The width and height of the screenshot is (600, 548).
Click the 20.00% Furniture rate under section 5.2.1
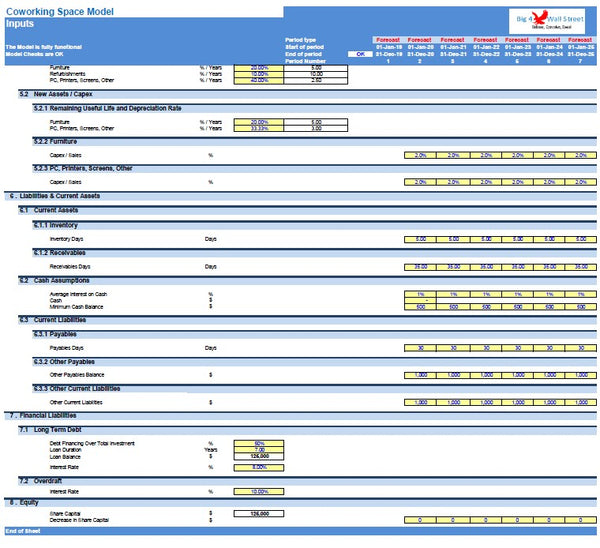(259, 121)
